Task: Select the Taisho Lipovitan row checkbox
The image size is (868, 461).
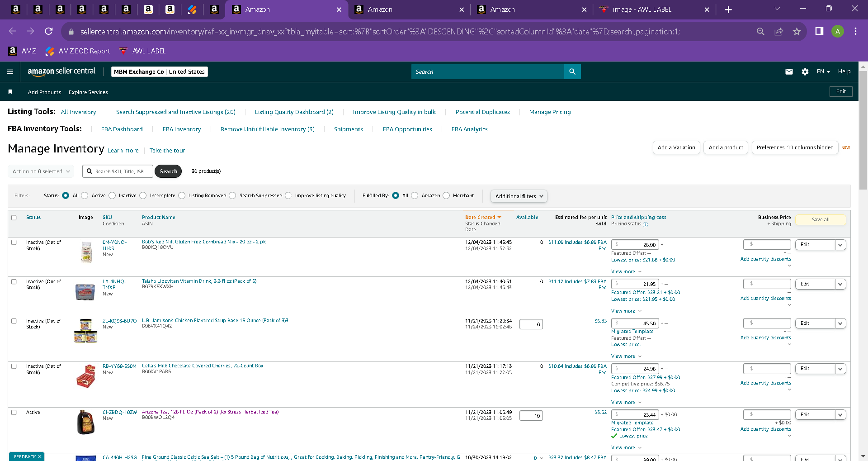Action: click(x=14, y=282)
